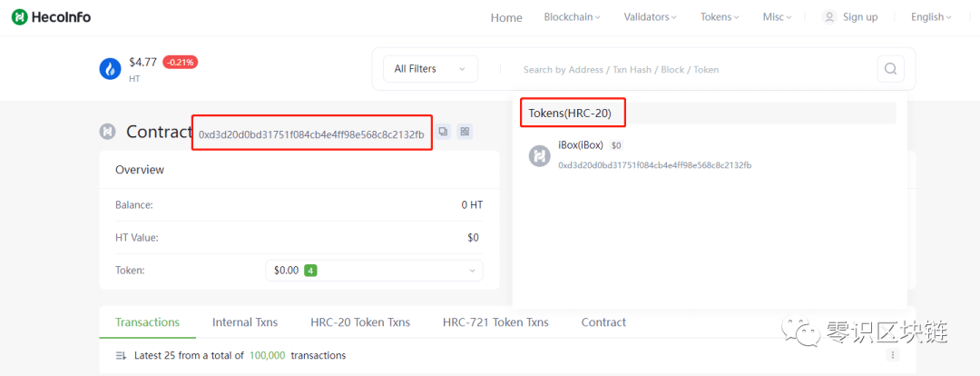Click the iBox token logo icon
This screenshot has height=376, width=980.
540,155
